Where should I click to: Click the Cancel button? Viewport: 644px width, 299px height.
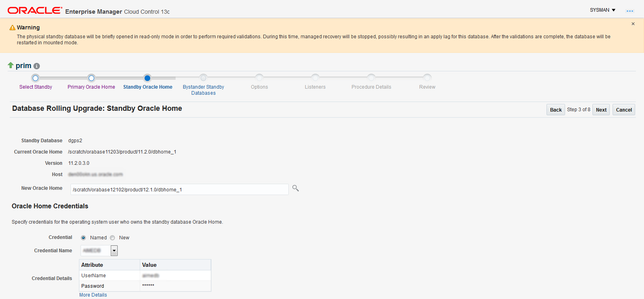[x=624, y=110]
